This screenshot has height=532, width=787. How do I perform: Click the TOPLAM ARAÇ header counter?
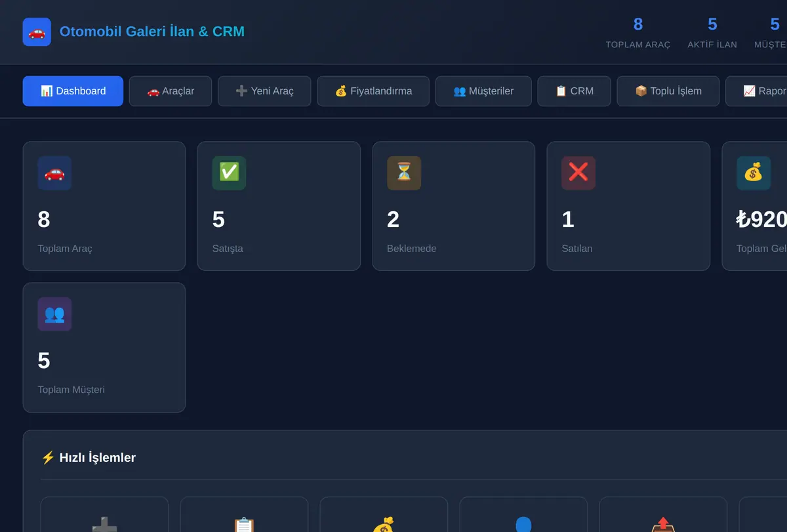638,32
